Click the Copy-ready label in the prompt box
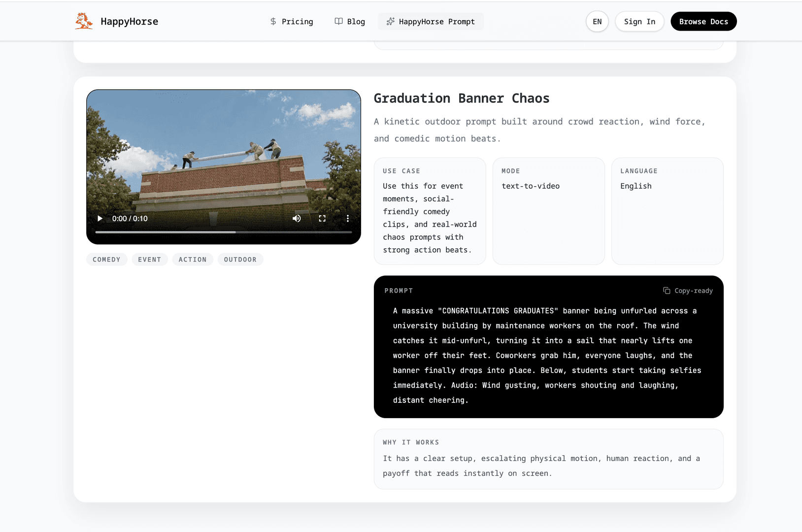 (x=694, y=291)
